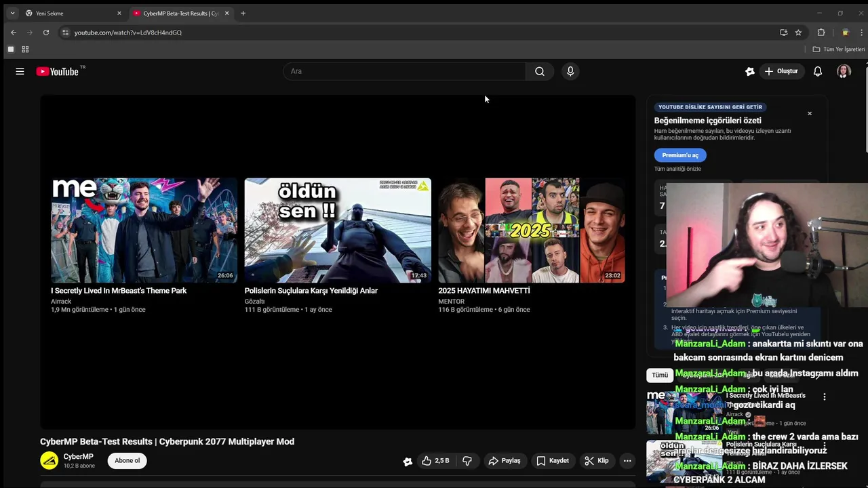Click the Premium'u aç button

[680, 155]
